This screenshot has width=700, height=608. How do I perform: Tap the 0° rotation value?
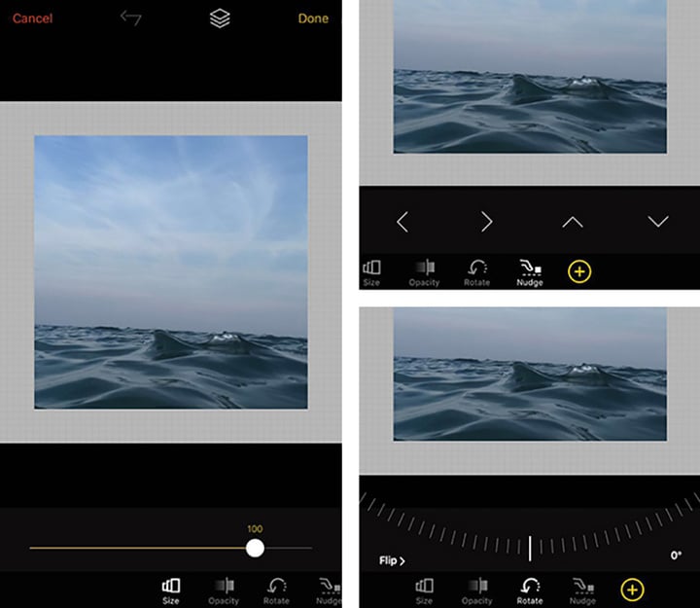click(676, 554)
